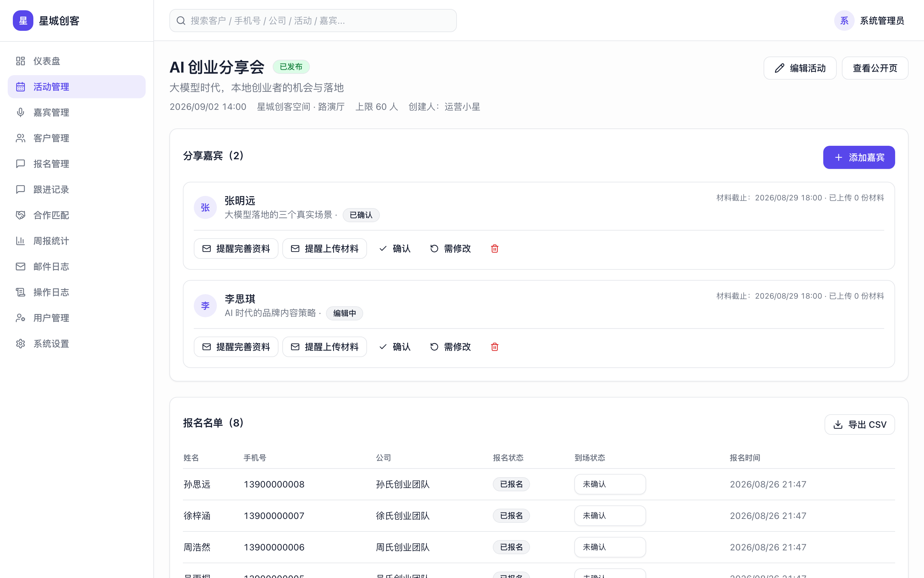
Task: Open 客户管理 in the sidebar
Action: coord(76,138)
